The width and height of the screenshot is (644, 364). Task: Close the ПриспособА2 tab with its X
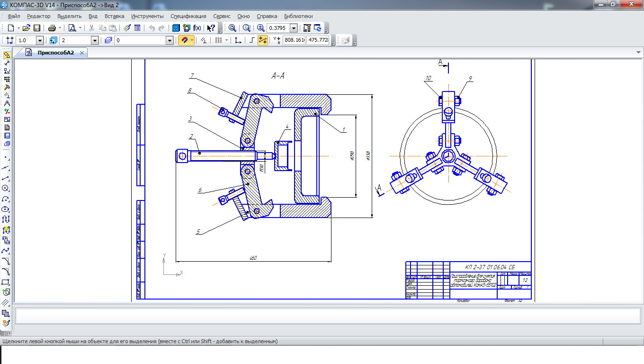(82, 53)
